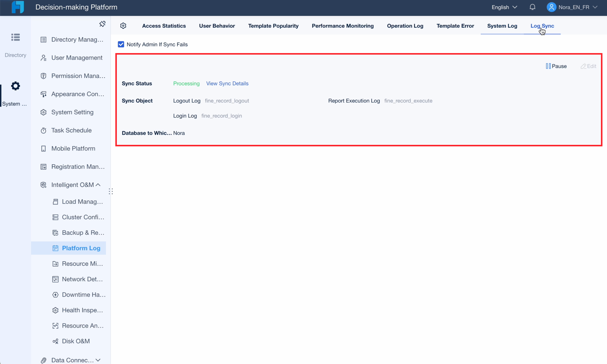
Task: Click the Edit button in sync panel
Action: pyautogui.click(x=588, y=66)
